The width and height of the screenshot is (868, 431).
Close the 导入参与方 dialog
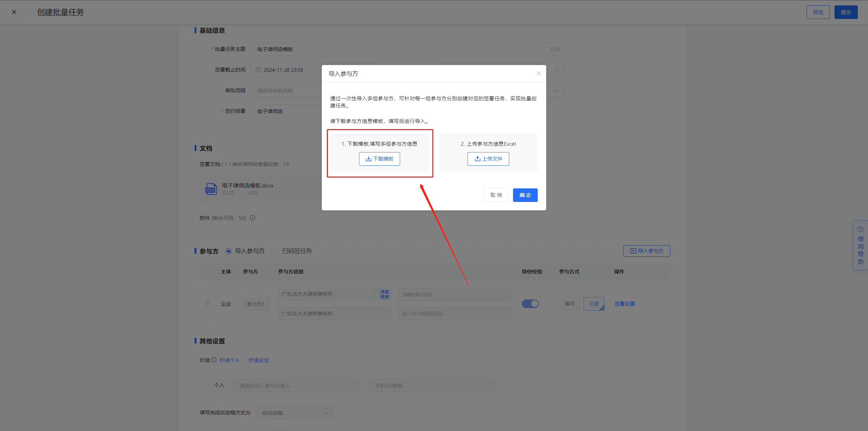click(x=538, y=74)
